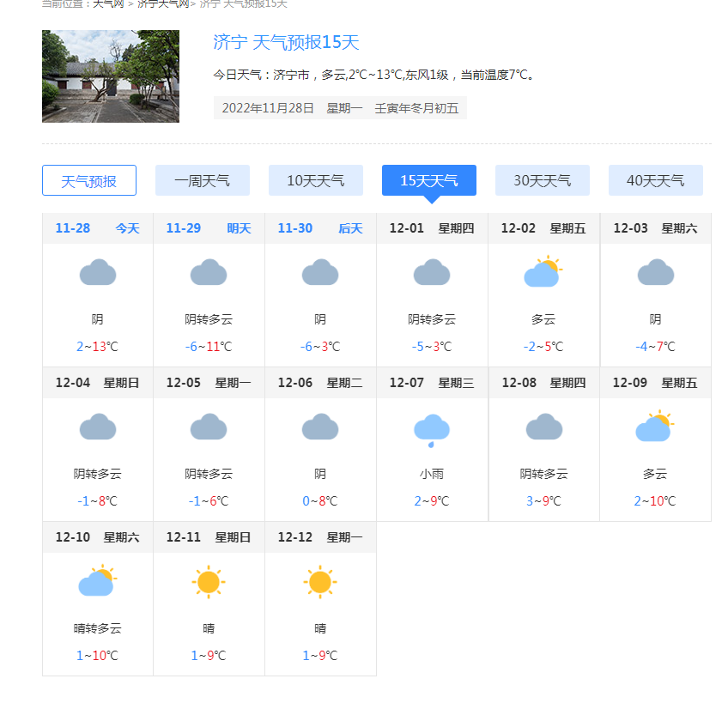Click the 12-07 星期三 date header
Screen dimensions: 728x709
432,383
